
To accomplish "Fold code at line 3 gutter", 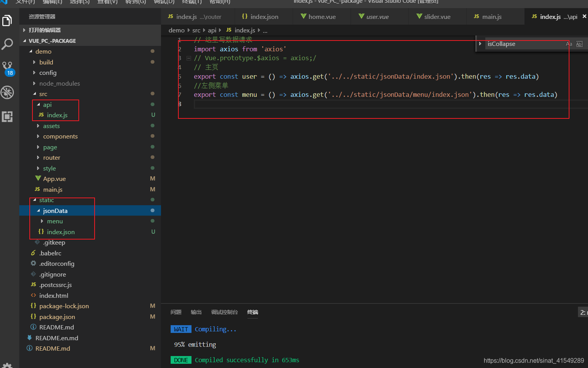I will (188, 58).
